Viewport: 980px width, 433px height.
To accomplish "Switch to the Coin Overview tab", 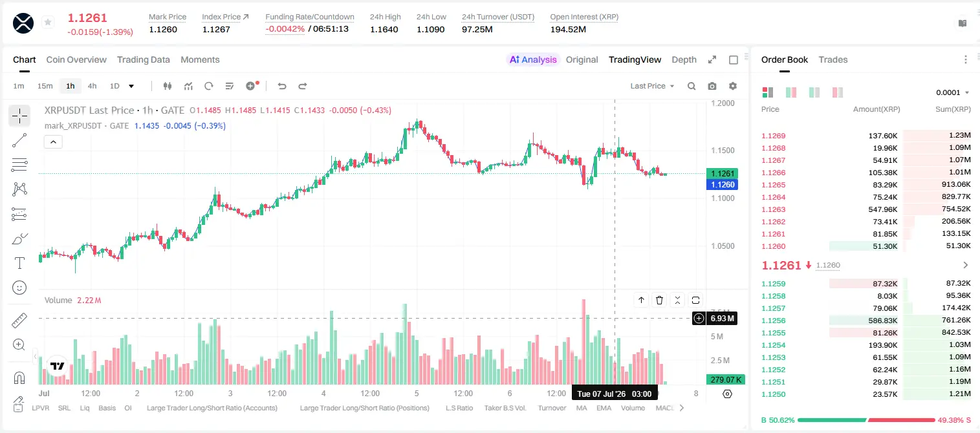I will pyautogui.click(x=76, y=59).
